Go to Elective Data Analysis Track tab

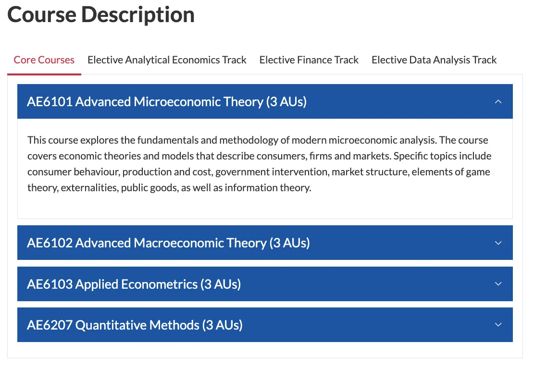click(x=434, y=60)
